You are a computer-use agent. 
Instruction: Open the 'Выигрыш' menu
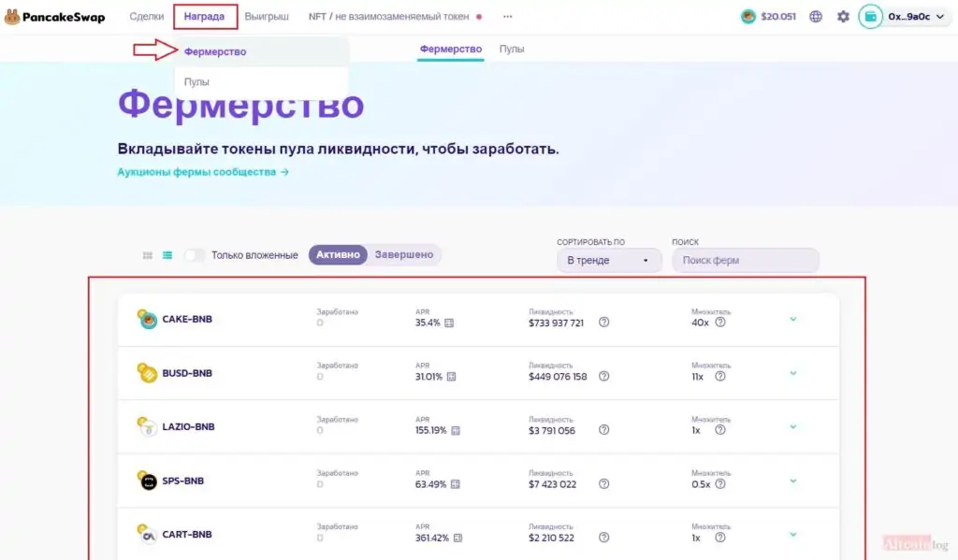pos(267,17)
